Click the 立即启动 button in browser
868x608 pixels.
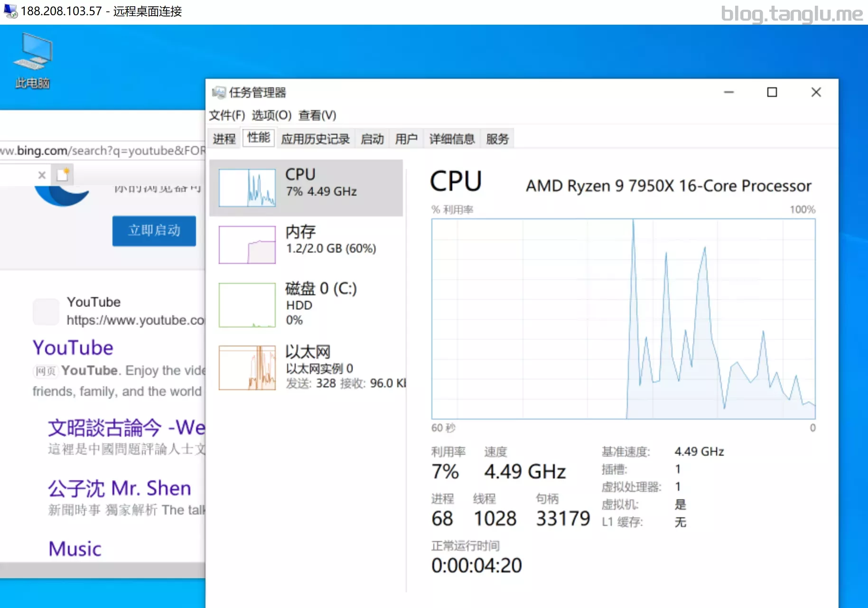[x=154, y=231]
